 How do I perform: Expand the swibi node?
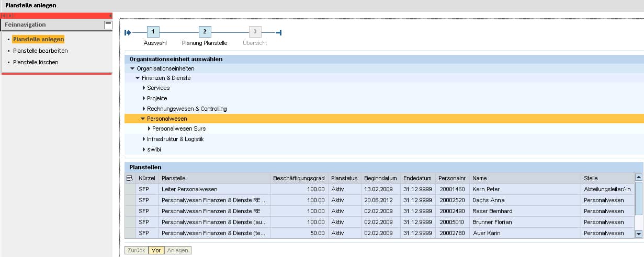pyautogui.click(x=143, y=149)
